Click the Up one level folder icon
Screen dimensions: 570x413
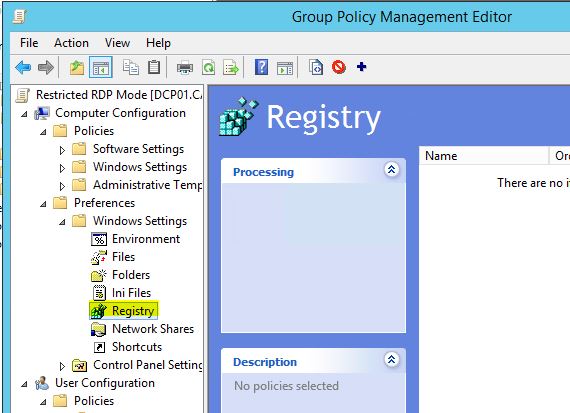click(x=77, y=68)
